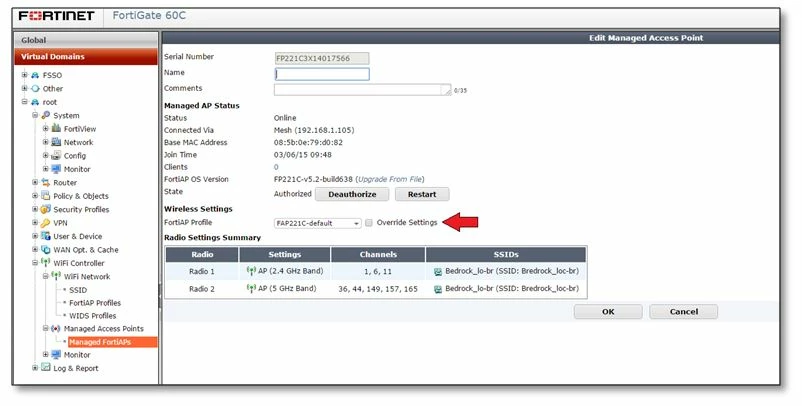Click the Managed Access Points icon
Screen dimensions: 802x406
[x=56, y=328]
